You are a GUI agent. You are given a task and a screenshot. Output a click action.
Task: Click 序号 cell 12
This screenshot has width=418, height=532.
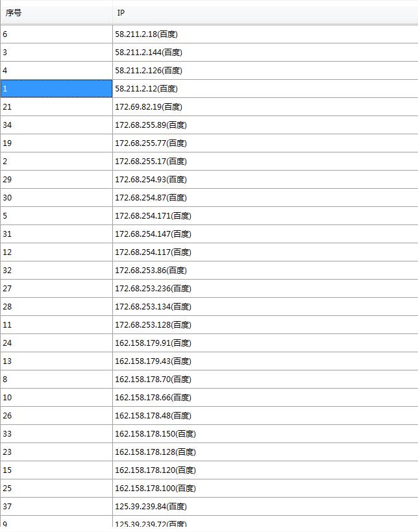click(56, 252)
